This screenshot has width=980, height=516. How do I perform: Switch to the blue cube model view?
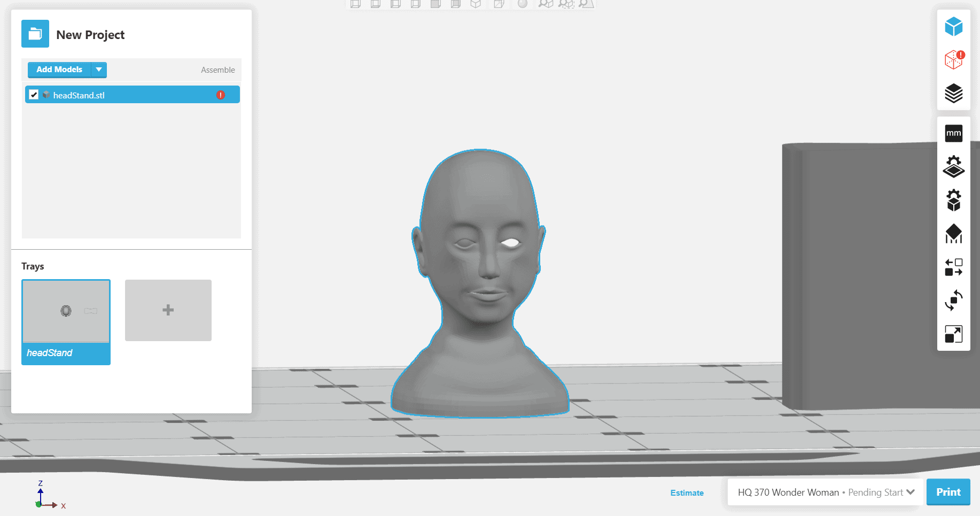953,26
